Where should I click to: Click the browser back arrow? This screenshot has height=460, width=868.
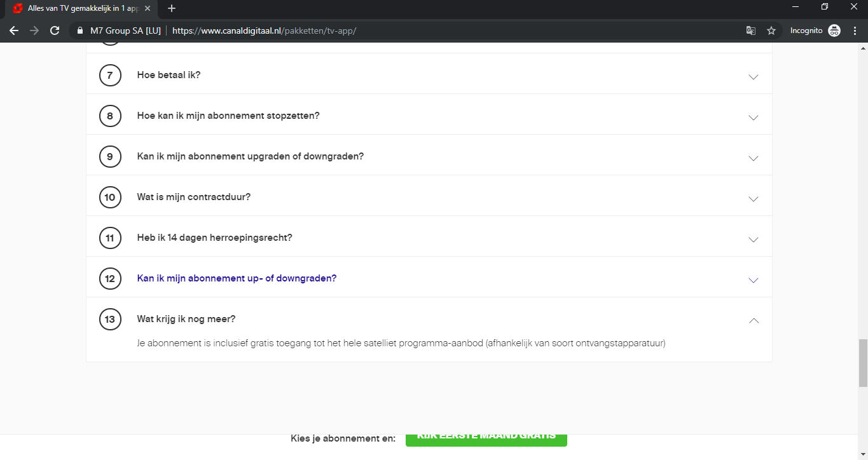[x=14, y=30]
